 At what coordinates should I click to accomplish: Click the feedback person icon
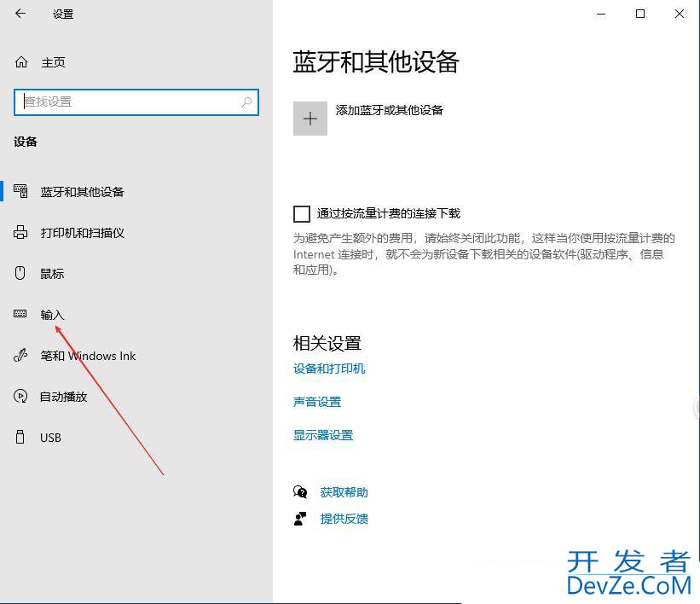coord(300,519)
